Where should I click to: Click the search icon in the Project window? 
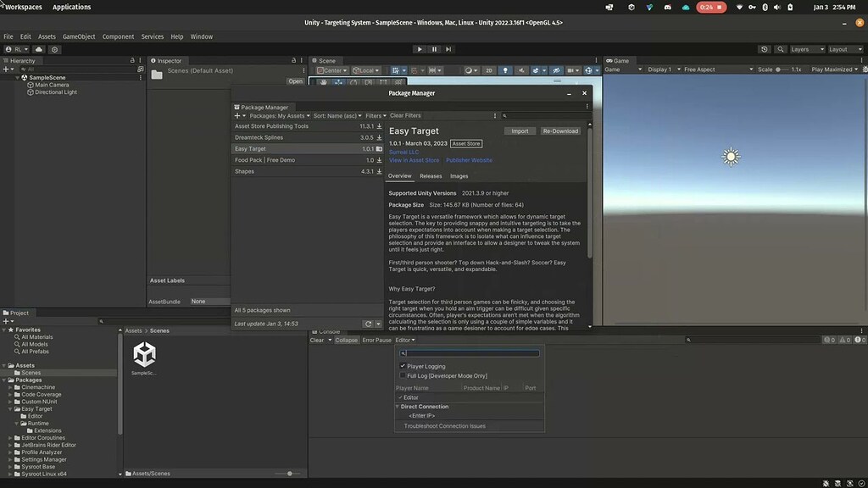pyautogui.click(x=101, y=322)
